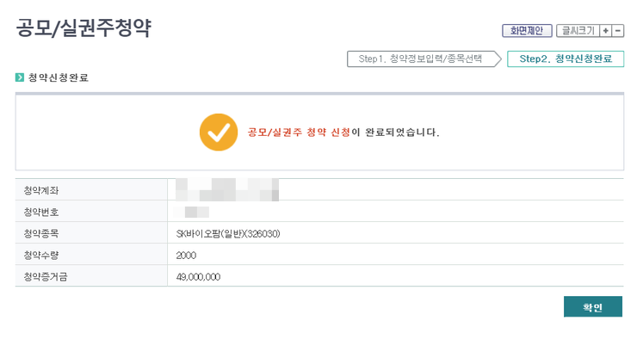637x364 pixels.
Task: Click the blurred 청약계좌 account number
Action: (x=226, y=189)
